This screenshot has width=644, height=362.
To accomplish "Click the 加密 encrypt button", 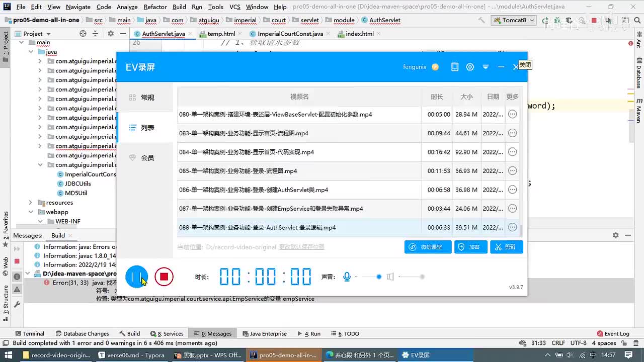I will pos(471,247).
